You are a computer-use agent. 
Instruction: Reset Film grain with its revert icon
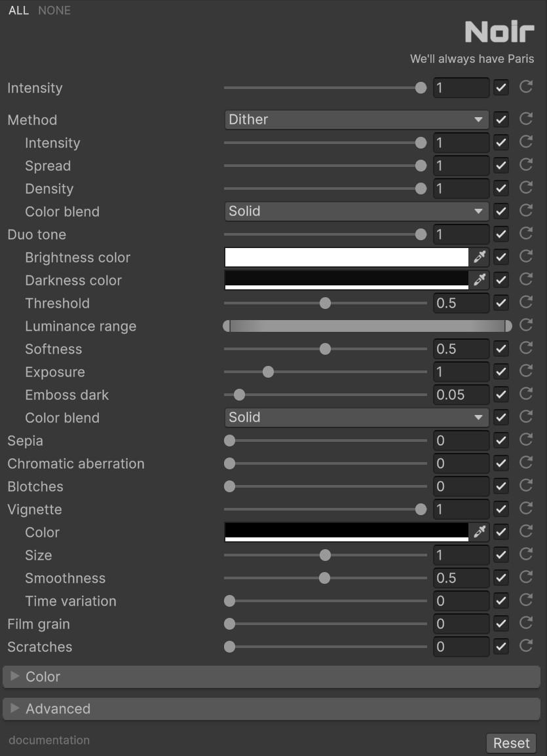[525, 623]
